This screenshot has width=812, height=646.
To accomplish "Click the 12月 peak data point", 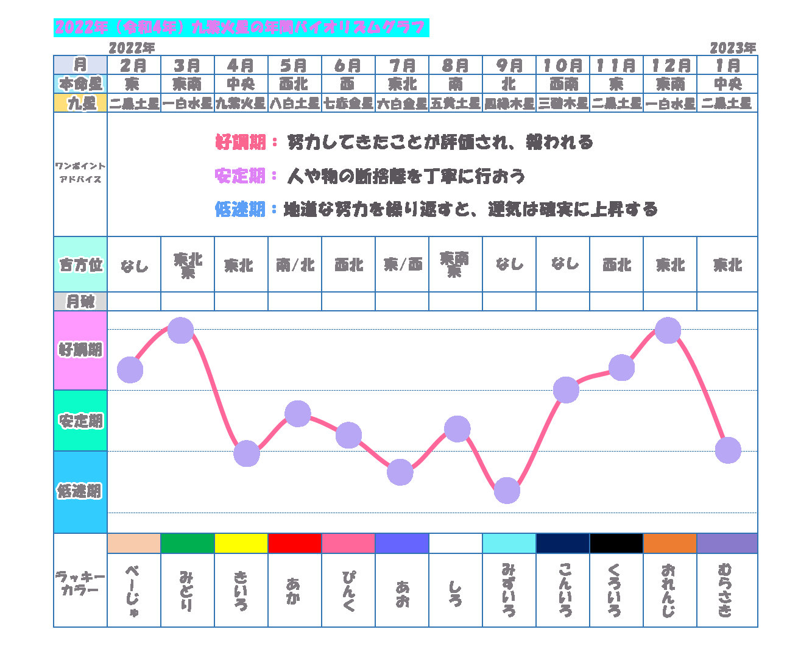I will (x=668, y=330).
